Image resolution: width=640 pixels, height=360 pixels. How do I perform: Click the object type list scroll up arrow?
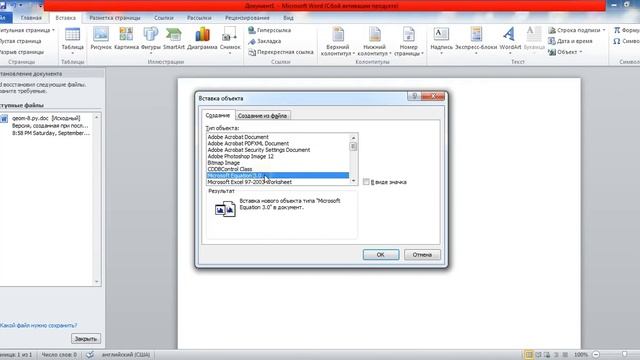tap(353, 138)
